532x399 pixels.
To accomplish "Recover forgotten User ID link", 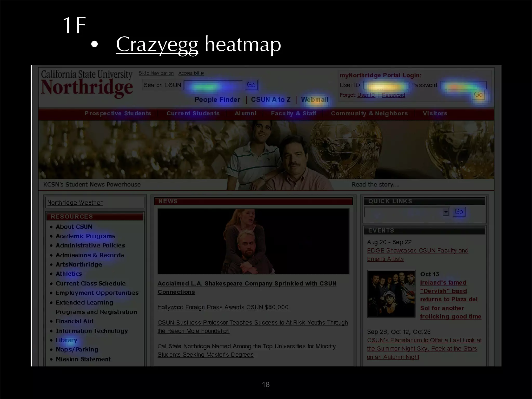I will (366, 95).
